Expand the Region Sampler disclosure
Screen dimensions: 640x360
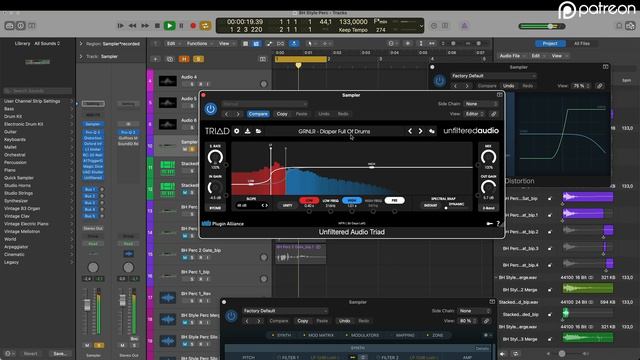click(x=81, y=43)
